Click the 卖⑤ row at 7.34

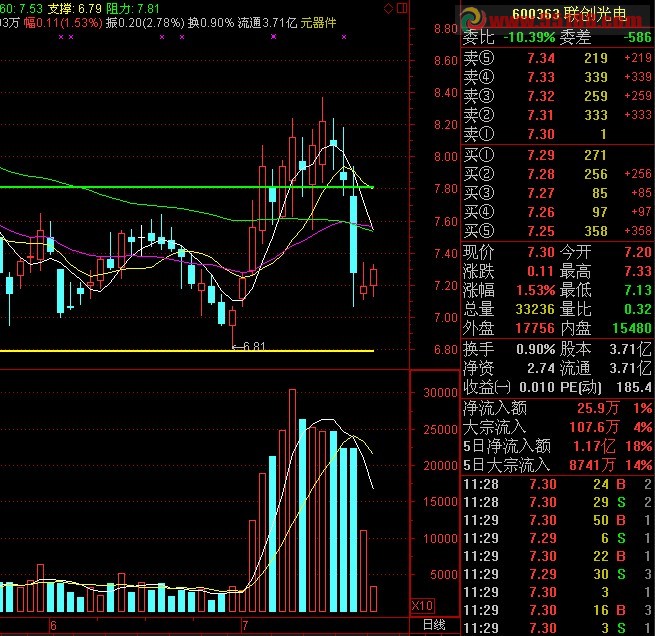point(557,58)
